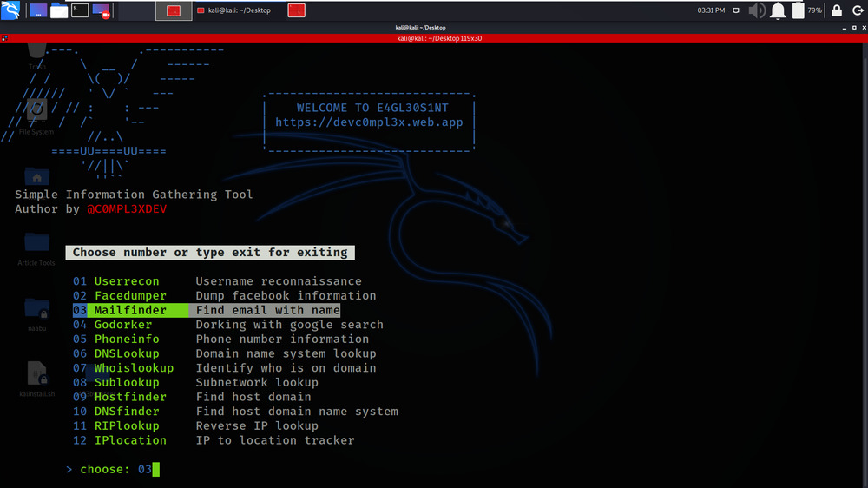Viewport: 868px width, 488px height.
Task: Maximize the terminal window
Action: coord(854,27)
